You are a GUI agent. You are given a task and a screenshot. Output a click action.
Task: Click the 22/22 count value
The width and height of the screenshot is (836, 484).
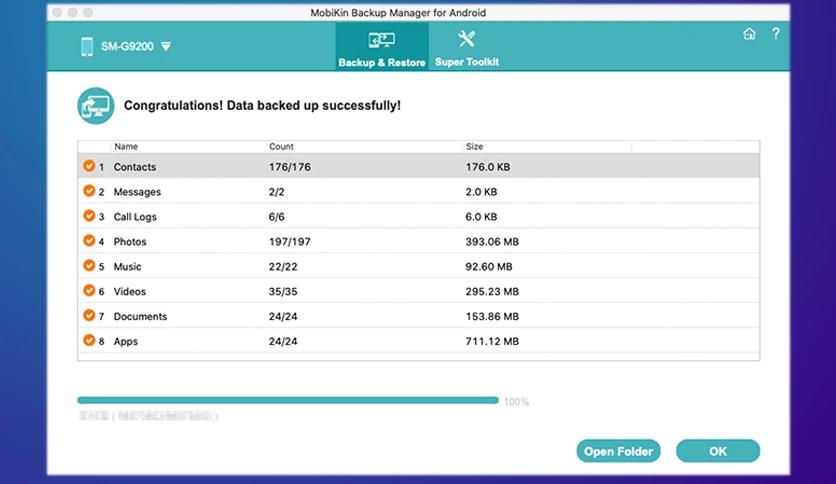click(x=283, y=267)
